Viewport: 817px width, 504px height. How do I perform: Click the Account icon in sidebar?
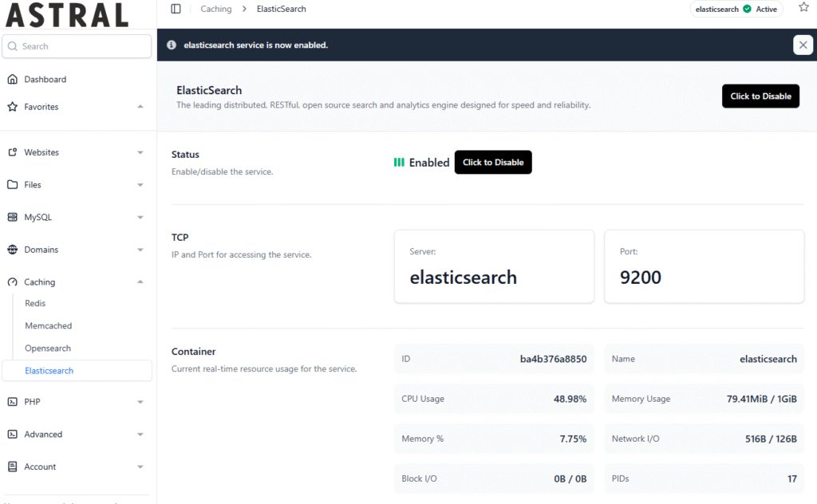pyautogui.click(x=13, y=467)
